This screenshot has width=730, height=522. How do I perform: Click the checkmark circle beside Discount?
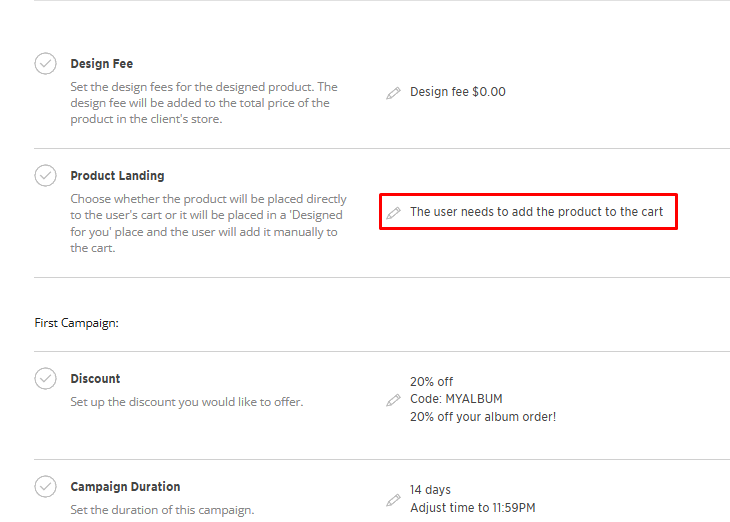pos(46,379)
